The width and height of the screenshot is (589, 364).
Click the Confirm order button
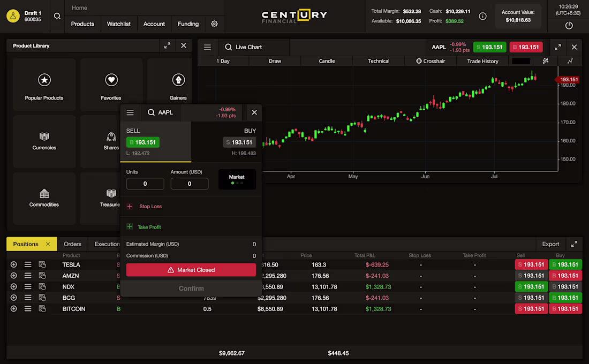tap(191, 288)
